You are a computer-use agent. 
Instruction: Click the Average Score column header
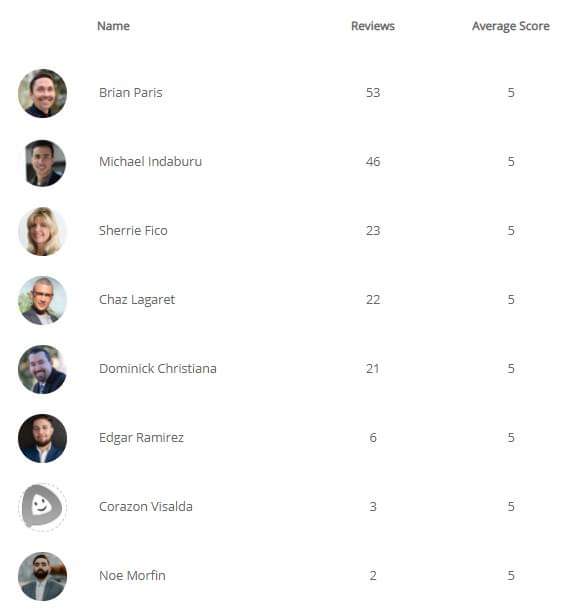pyautogui.click(x=511, y=26)
